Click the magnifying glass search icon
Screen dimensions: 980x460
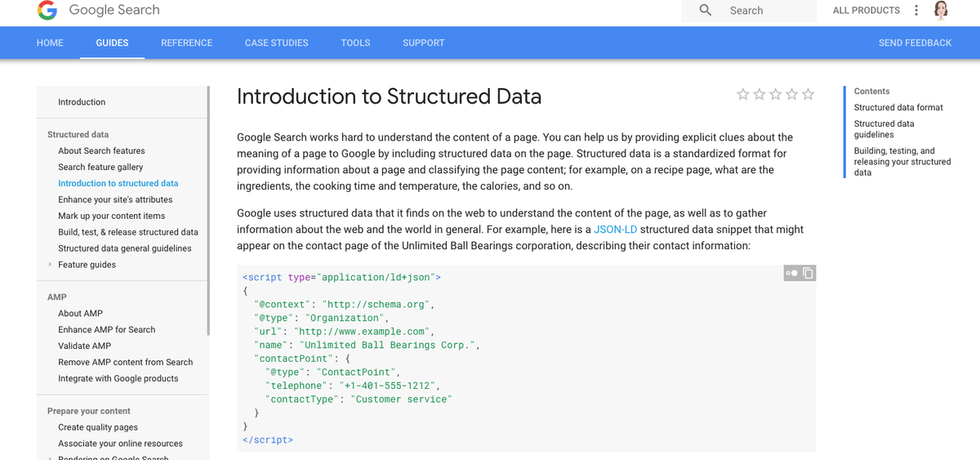706,10
